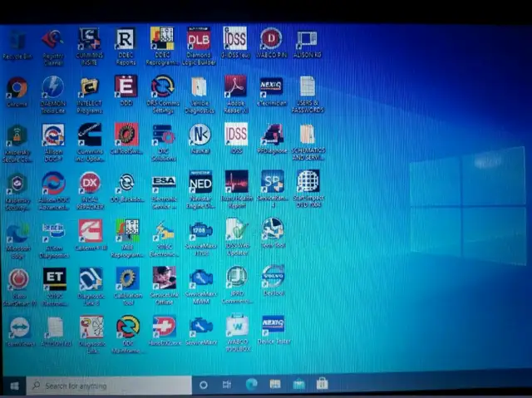Image resolution: width=532 pixels, height=398 pixels.
Task: Open the 2016C Electronic shortcut icon
Action: 164,231
